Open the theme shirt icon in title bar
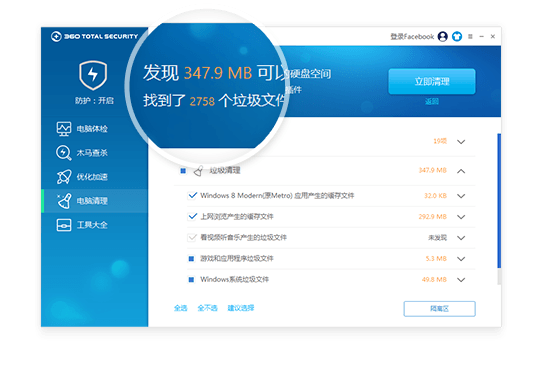 [x=457, y=36]
